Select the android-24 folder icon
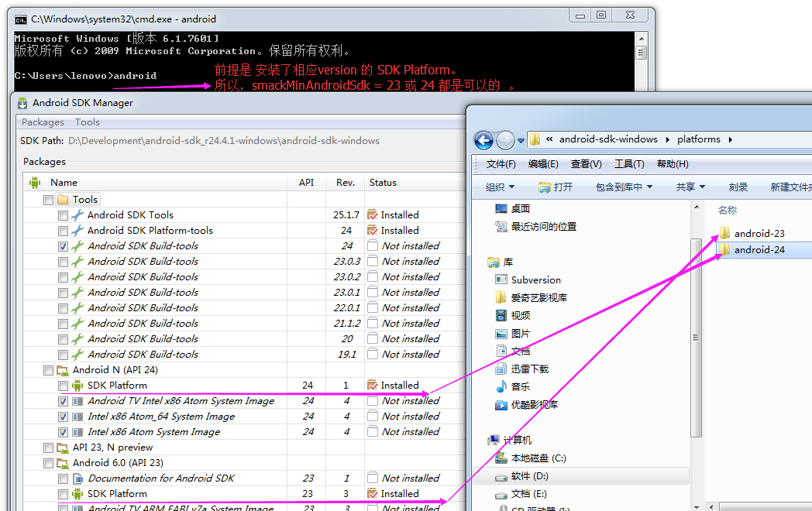812x511 pixels. coord(724,249)
